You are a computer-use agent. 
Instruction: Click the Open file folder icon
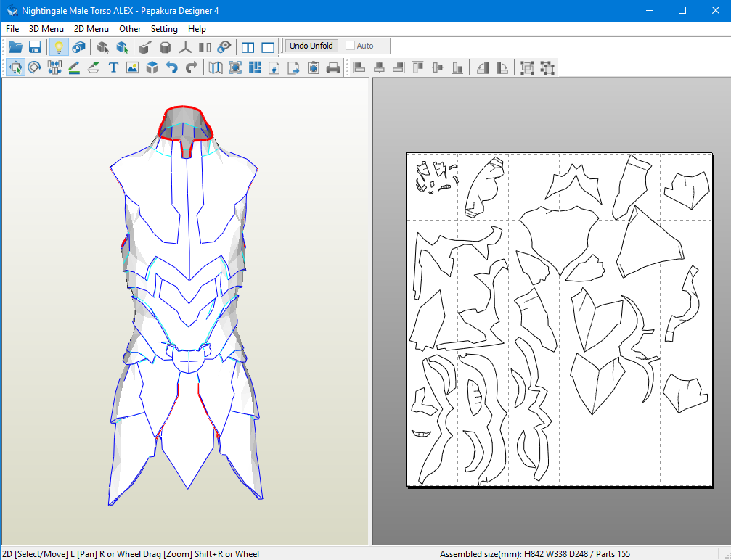pos(15,47)
